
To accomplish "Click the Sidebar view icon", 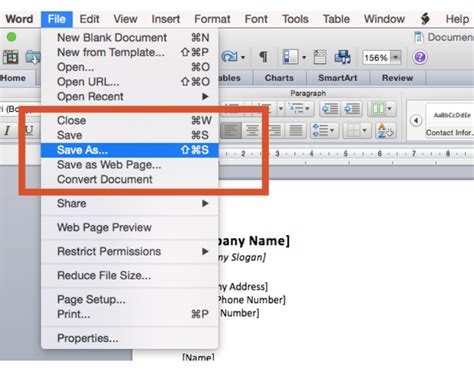I will [290, 57].
